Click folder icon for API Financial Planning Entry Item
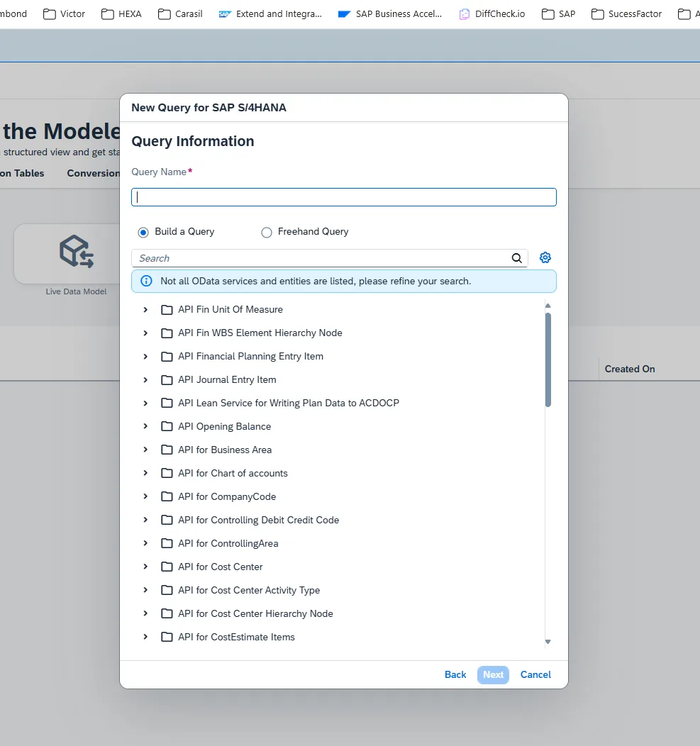 pos(167,357)
